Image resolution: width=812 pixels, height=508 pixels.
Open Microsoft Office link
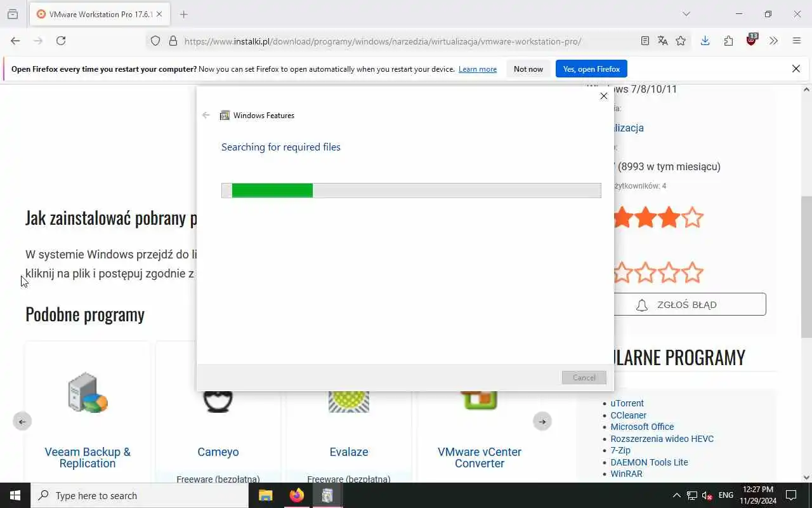[x=642, y=427]
